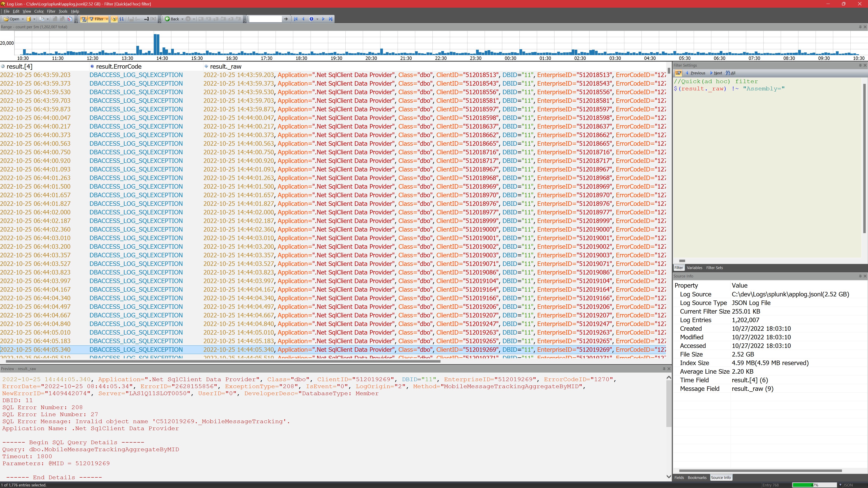Click the numbered bookmark 1 icon

tap(311, 19)
